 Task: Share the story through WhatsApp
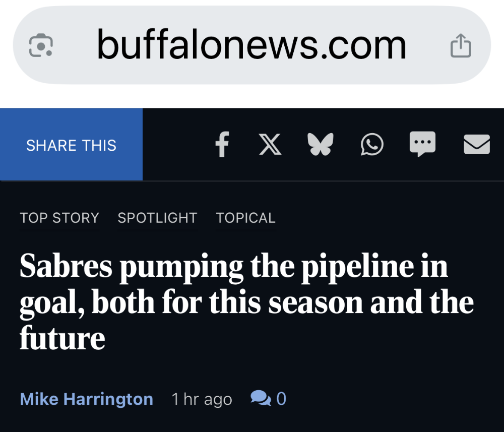372,144
